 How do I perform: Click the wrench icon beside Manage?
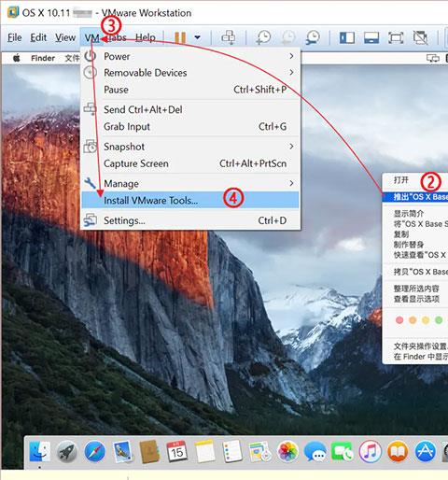(x=90, y=183)
